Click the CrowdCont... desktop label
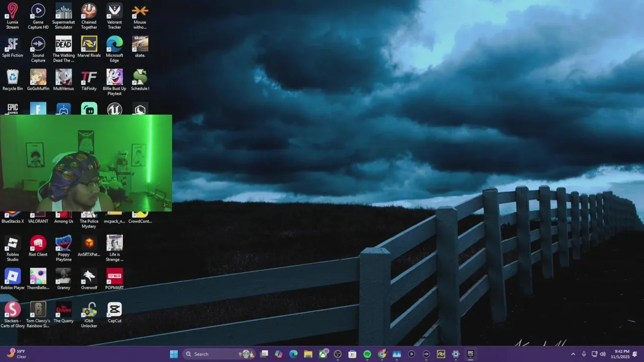 (x=140, y=221)
